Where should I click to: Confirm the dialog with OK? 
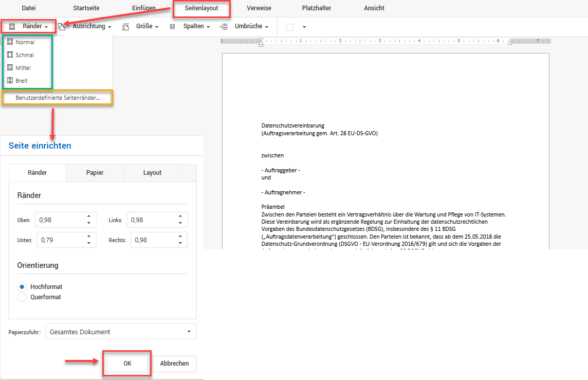coord(127,363)
